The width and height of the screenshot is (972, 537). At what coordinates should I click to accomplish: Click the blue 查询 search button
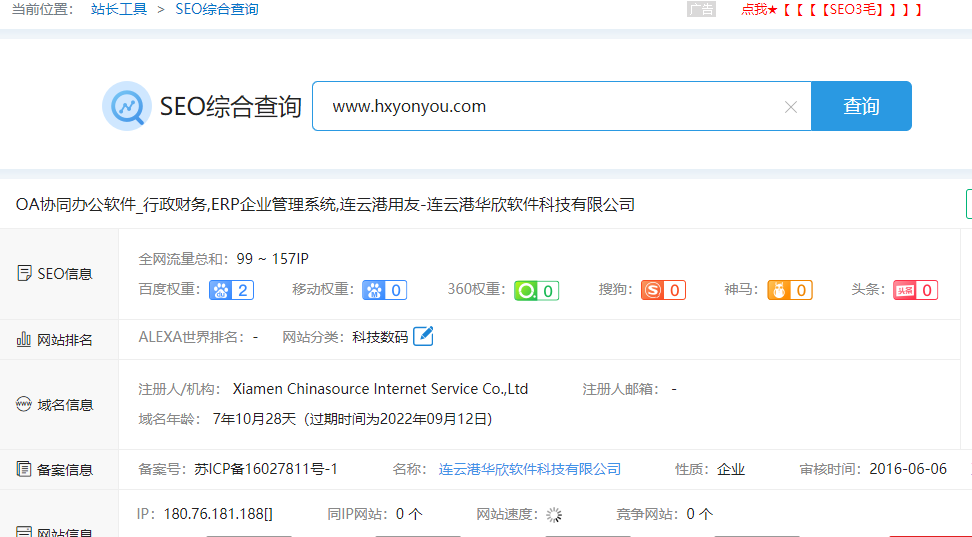pos(861,106)
